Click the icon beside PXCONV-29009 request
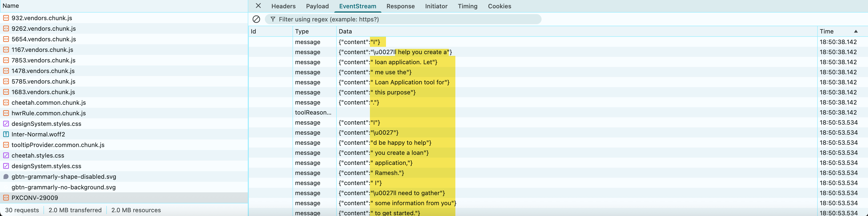This screenshot has height=216, width=868. click(x=6, y=198)
